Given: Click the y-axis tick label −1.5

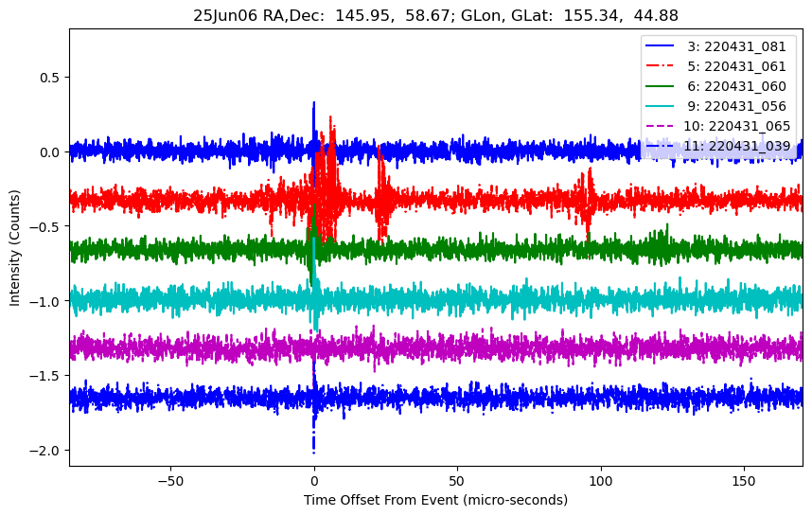Looking at the screenshot, I should pos(45,376).
